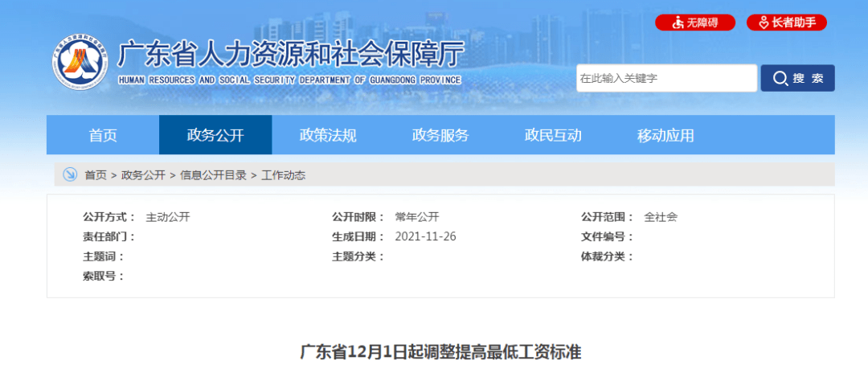Go to the 首页 navigation tab
868x369 pixels.
tap(103, 135)
